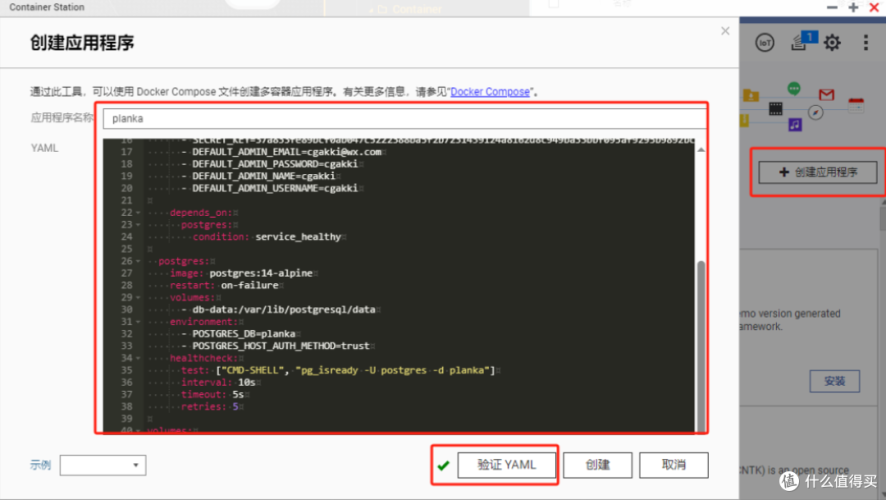Click the healthcheck test command line

click(x=338, y=371)
